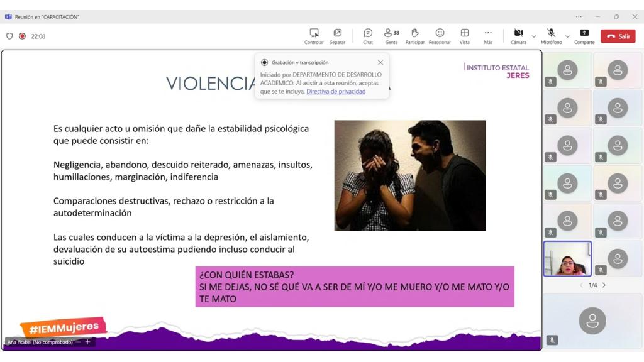Screen dimensions: 644x362
Task: Open the Chat panel
Action: [x=368, y=36]
